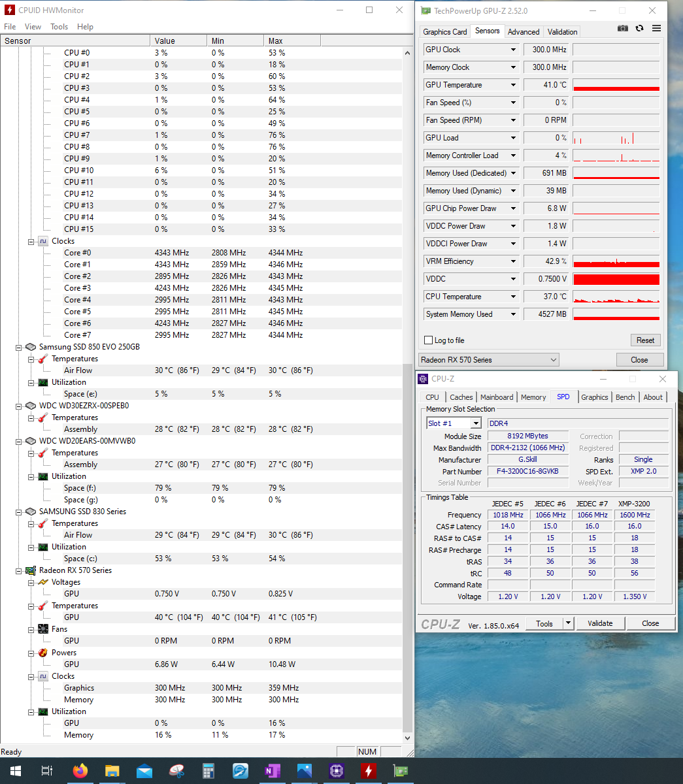Click the SAMSUNG SSD 830 Series drive icon

pyautogui.click(x=30, y=512)
